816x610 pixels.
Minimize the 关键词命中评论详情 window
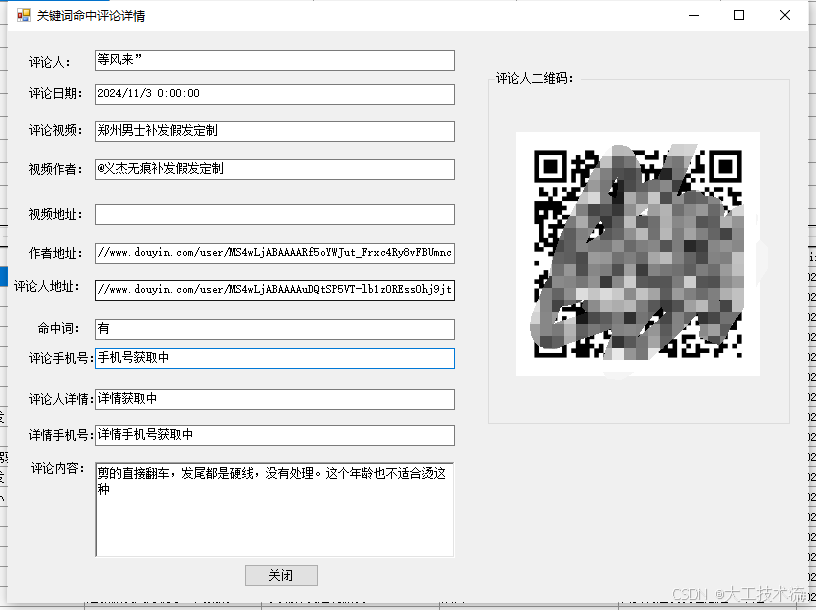point(694,16)
